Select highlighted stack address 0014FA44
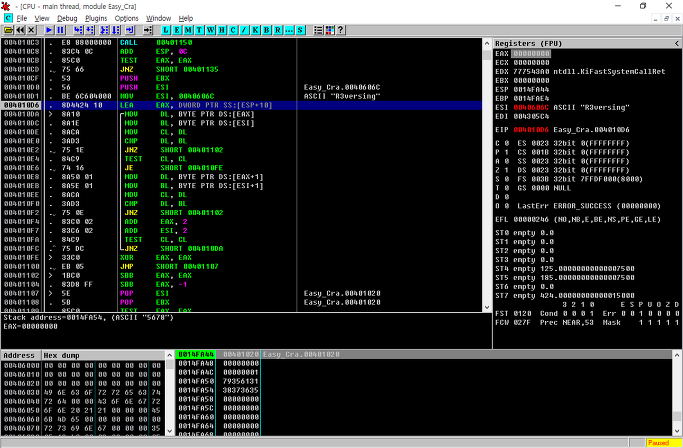683x448 pixels. (x=196, y=354)
